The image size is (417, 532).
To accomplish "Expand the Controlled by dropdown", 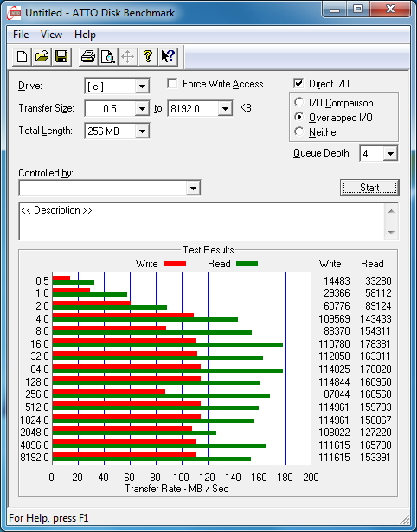I will coord(193,189).
